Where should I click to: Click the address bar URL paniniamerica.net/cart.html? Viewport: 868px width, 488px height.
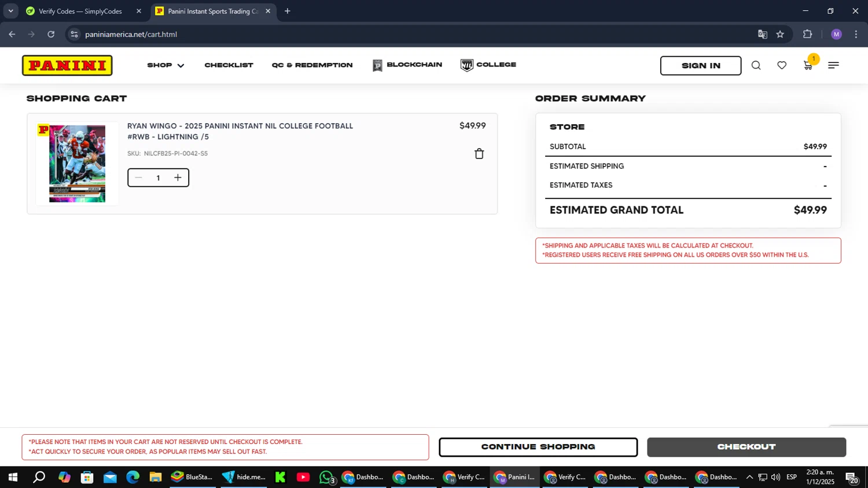(131, 34)
